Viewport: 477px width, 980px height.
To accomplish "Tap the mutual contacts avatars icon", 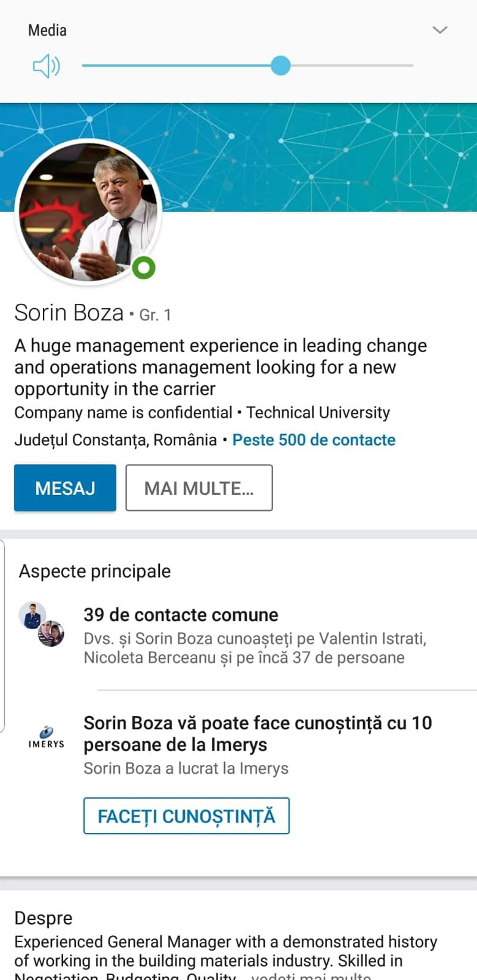I will point(41,624).
